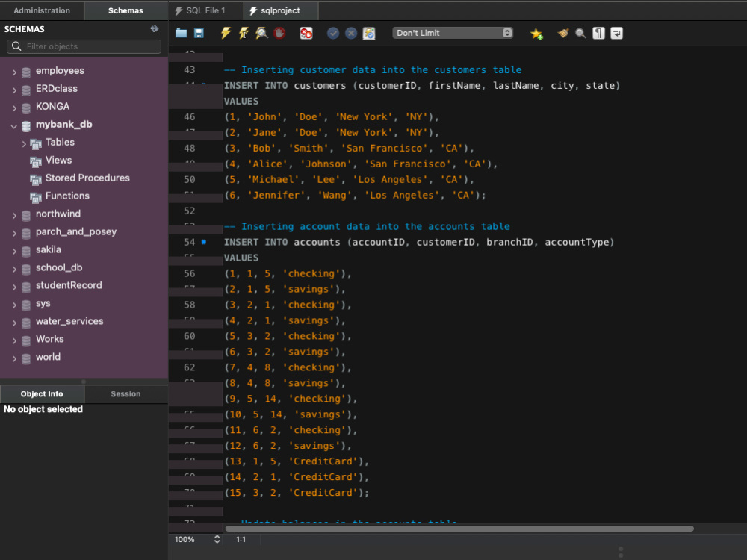Toggle word wrap icon in the editor toolbar
747x560 pixels.
(616, 33)
